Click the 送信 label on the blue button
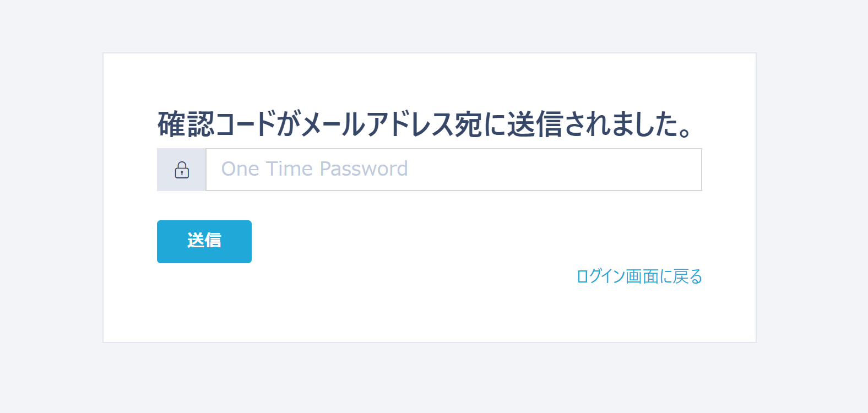 click(204, 241)
